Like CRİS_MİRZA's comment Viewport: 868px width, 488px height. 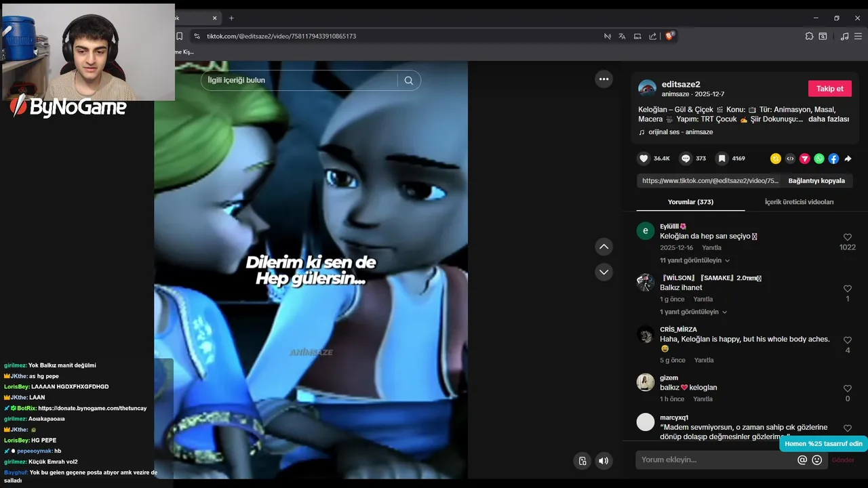pyautogui.click(x=848, y=340)
